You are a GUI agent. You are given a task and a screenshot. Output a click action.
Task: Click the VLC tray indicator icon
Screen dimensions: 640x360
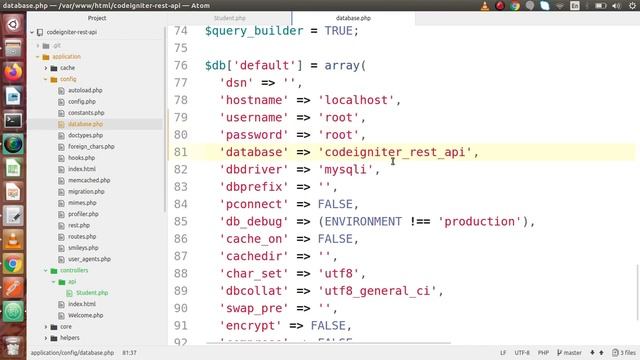[484, 6]
